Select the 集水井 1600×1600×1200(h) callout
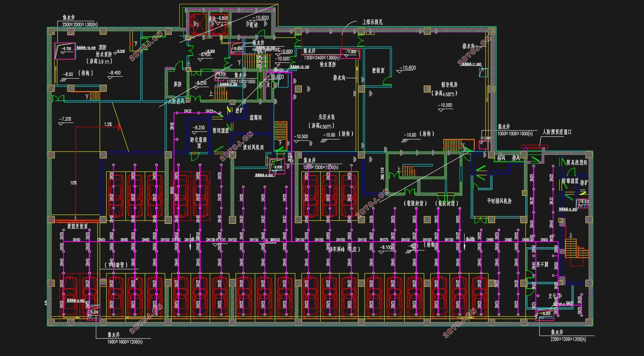 [125, 339]
